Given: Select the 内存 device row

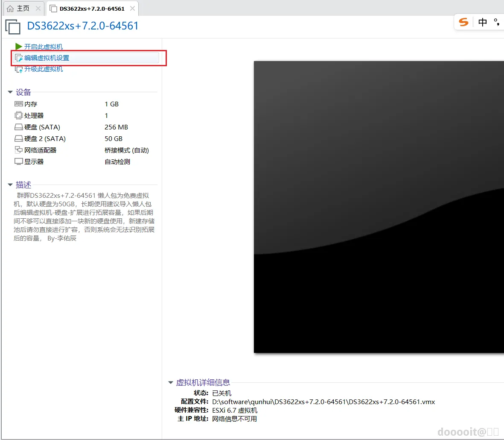Looking at the screenshot, I should pos(85,104).
